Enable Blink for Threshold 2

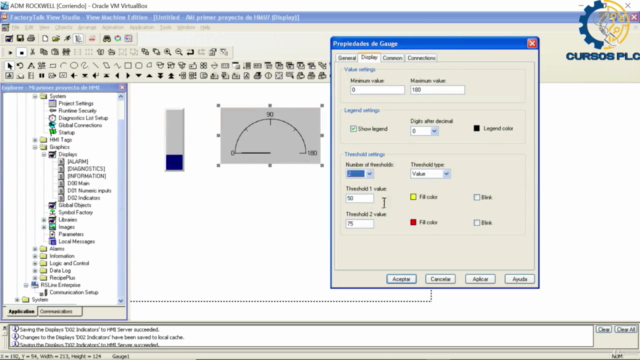point(477,222)
